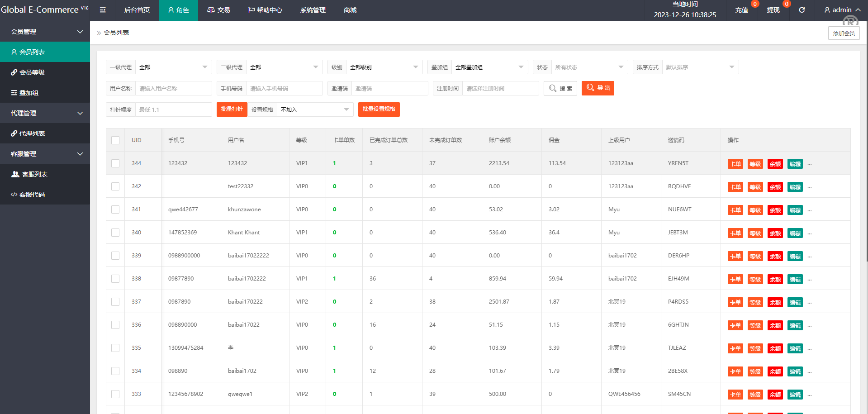The image size is (868, 414).
Task: Open the 系统管理 top menu
Action: coord(313,10)
